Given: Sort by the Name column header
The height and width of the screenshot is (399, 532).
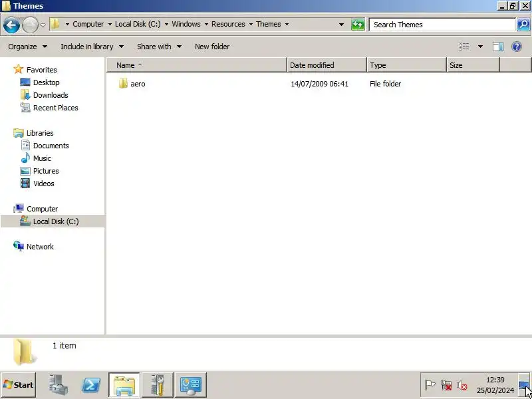Looking at the screenshot, I should tap(197, 65).
